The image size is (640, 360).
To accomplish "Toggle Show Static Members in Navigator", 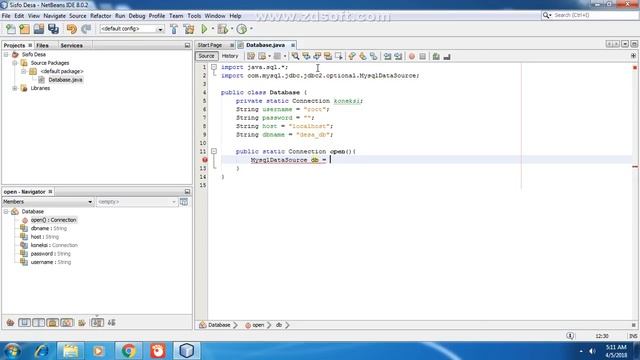I will coord(38,323).
